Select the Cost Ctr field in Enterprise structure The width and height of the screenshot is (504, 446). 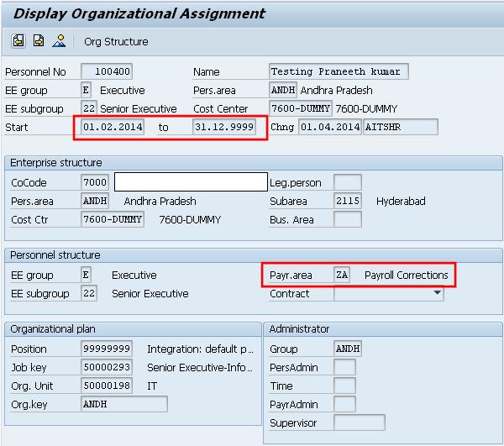[113, 219]
